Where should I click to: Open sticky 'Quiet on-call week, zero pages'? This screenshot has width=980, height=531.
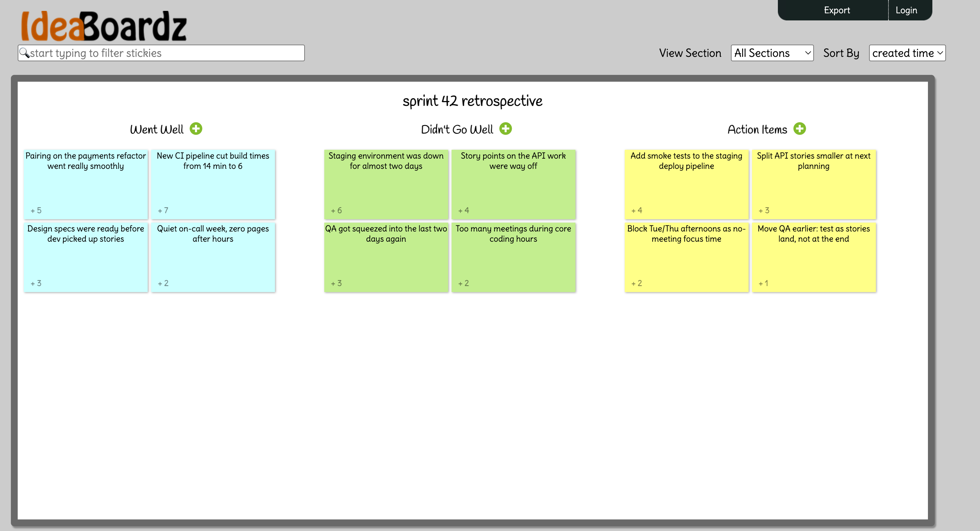213,257
